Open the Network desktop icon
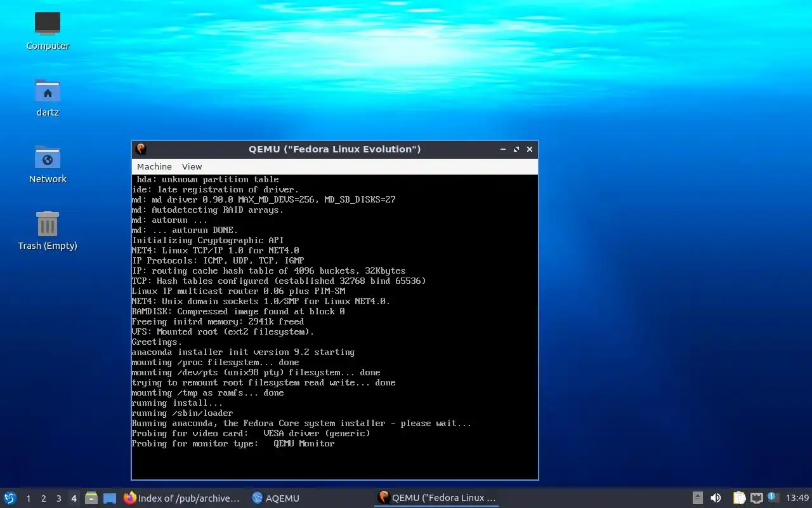812x508 pixels. pyautogui.click(x=48, y=164)
